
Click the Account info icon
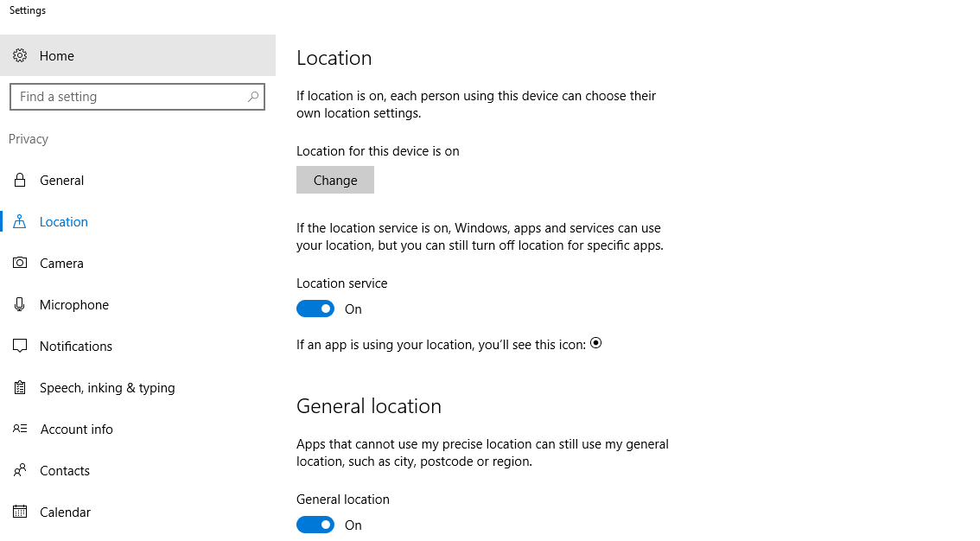(20, 429)
